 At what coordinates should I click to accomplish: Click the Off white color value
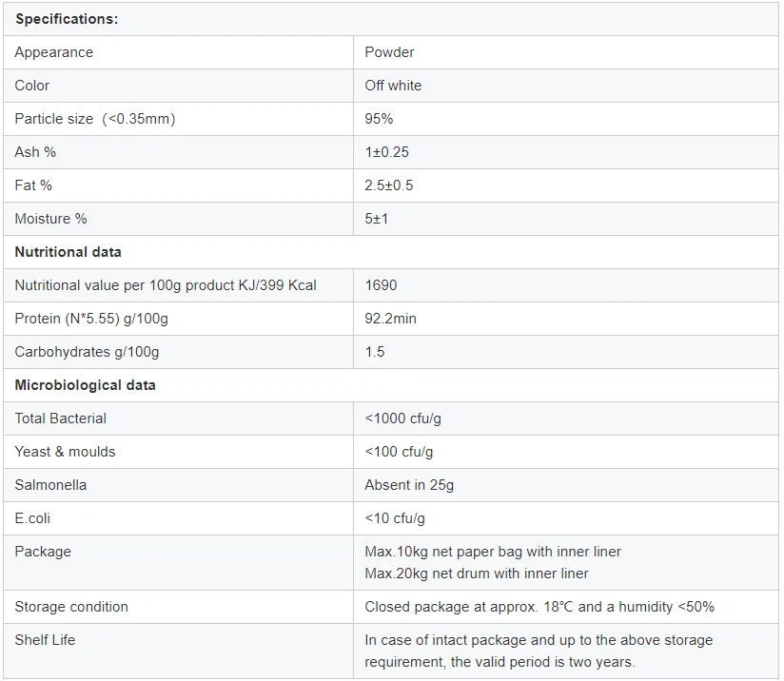point(393,86)
